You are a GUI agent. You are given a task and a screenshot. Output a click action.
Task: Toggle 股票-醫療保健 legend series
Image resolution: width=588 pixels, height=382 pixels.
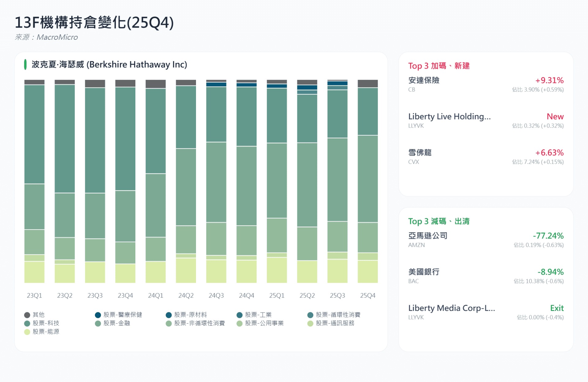(98, 315)
